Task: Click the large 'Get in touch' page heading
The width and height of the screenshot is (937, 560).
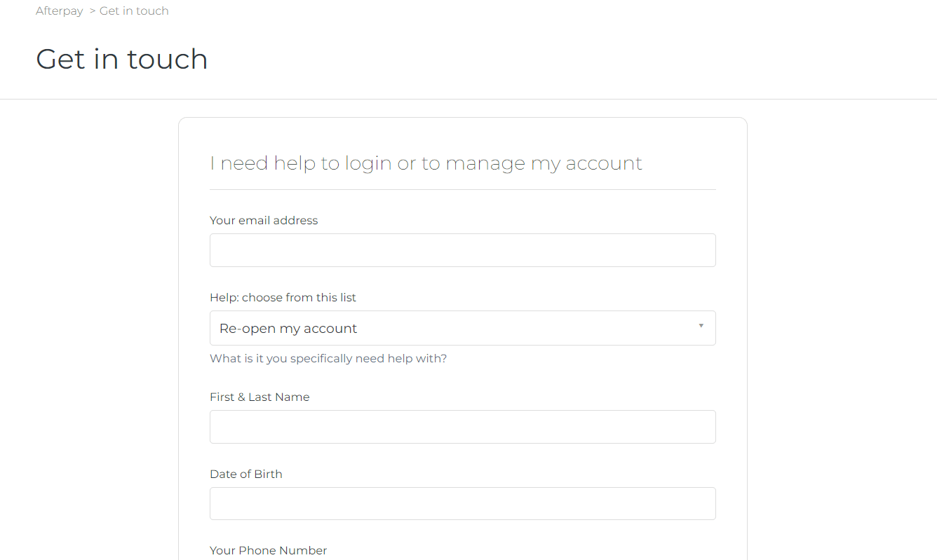Action: click(122, 59)
